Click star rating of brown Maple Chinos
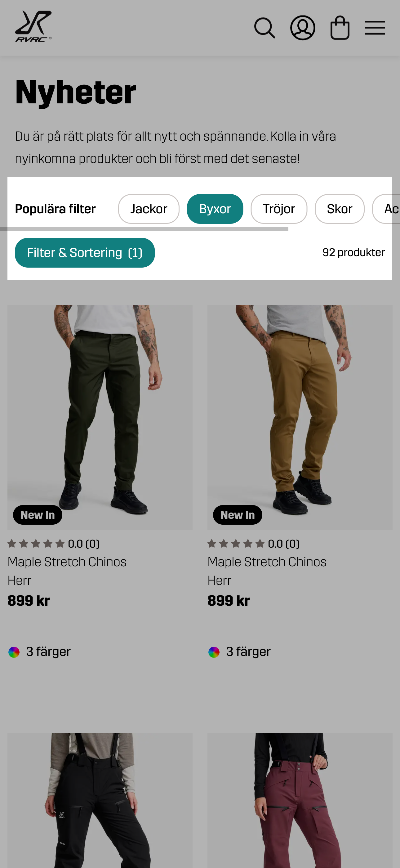This screenshot has height=868, width=400. pyautogui.click(x=236, y=544)
